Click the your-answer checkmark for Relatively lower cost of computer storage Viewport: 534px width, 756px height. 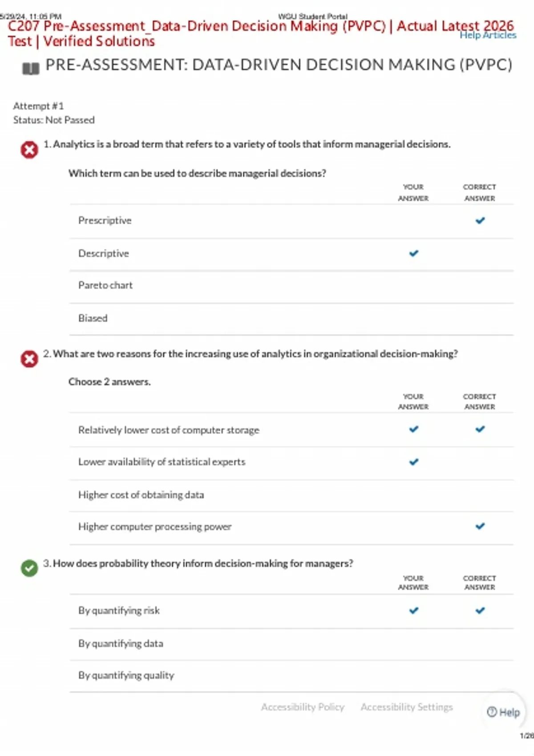[413, 429]
